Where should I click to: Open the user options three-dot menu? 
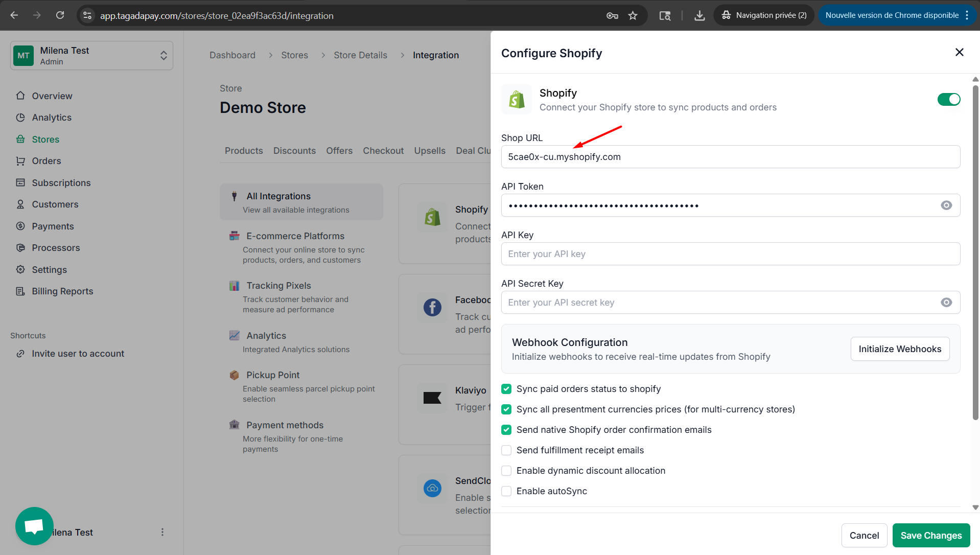(162, 532)
